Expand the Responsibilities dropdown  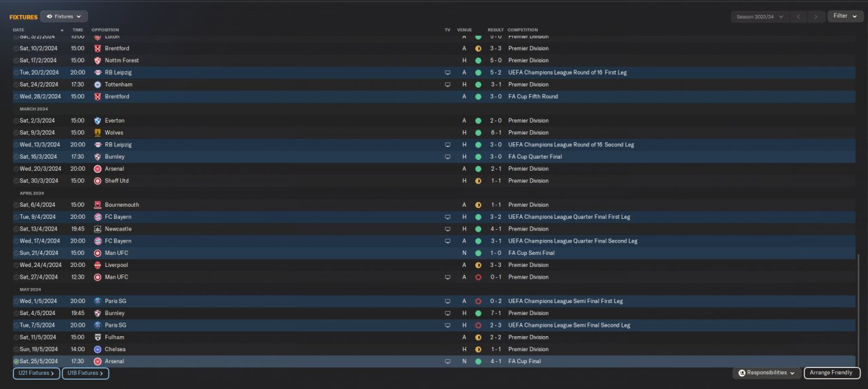pos(766,373)
